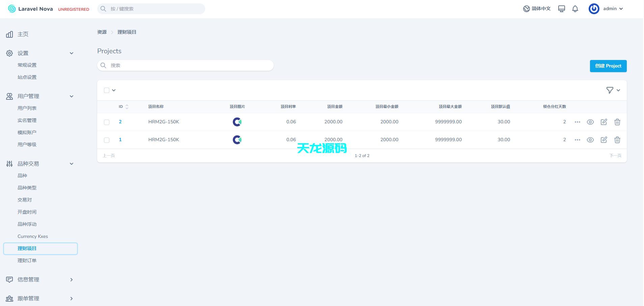
Task: Expand the 信息管理 sidebar section
Action: (71, 279)
